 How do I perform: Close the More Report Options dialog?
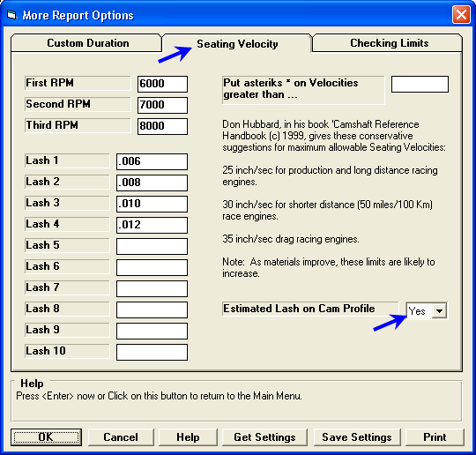click(x=461, y=15)
